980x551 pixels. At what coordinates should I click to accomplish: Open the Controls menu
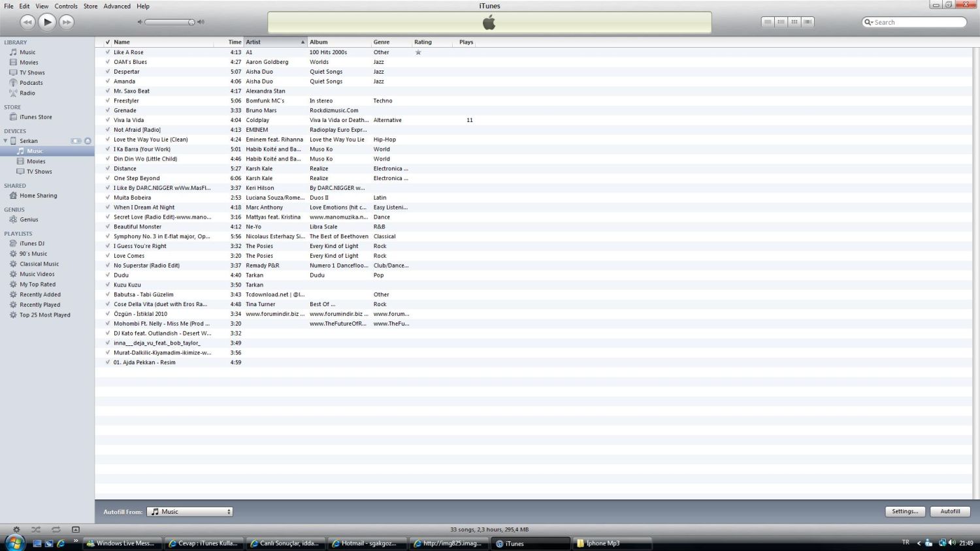[66, 6]
